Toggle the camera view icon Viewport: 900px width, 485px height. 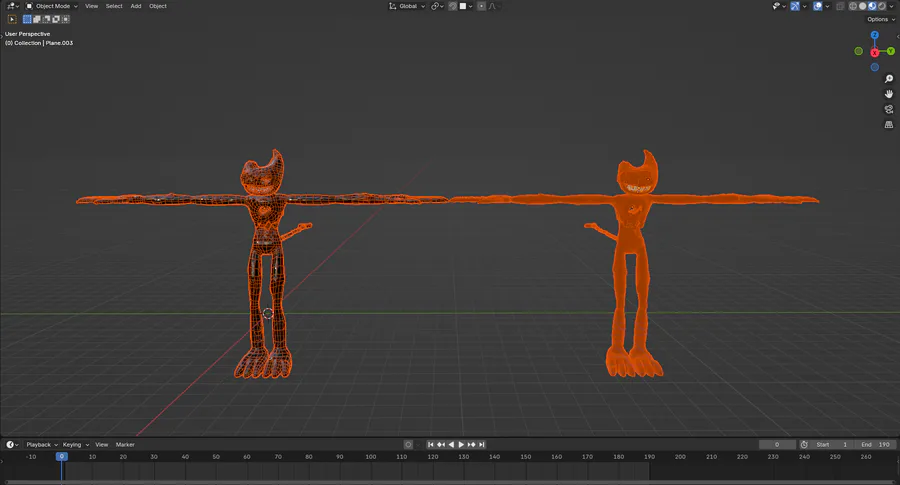click(889, 109)
